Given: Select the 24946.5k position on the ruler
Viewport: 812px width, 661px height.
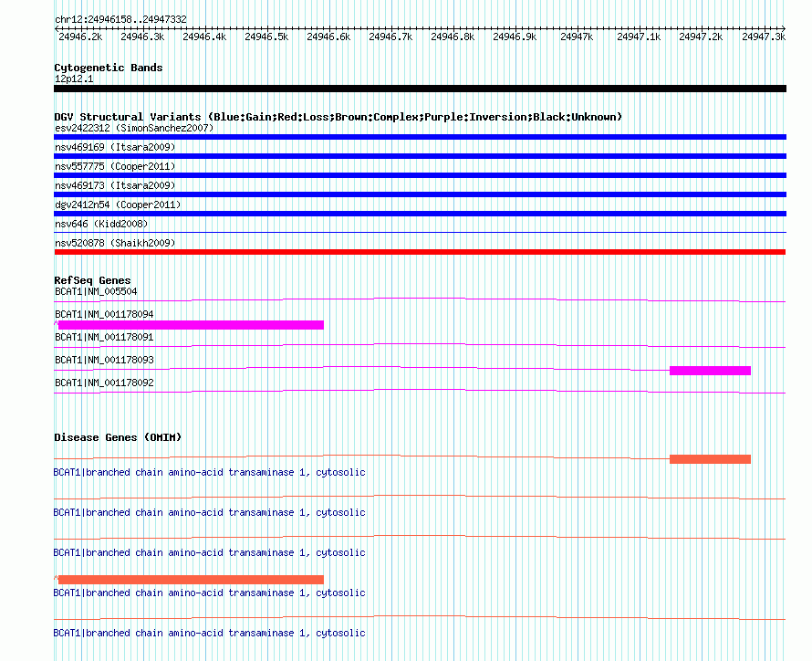Looking at the screenshot, I should [x=266, y=37].
